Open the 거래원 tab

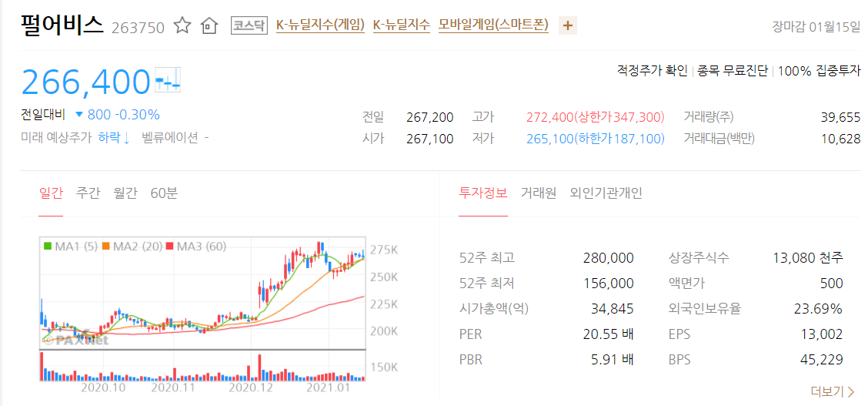(x=539, y=193)
